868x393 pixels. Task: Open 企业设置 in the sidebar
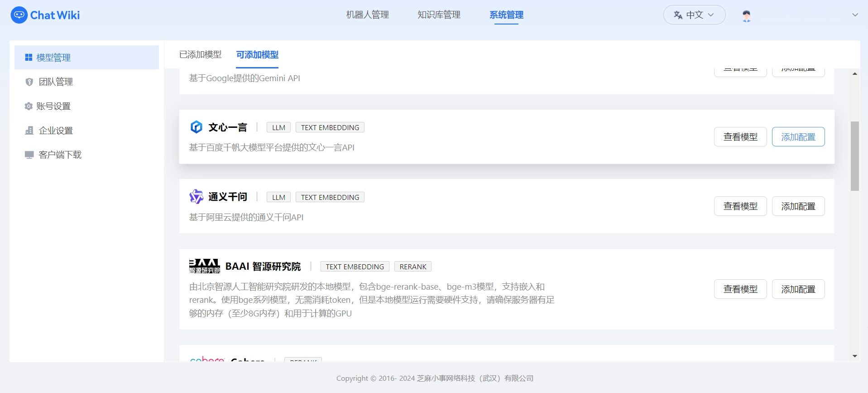coord(86,131)
